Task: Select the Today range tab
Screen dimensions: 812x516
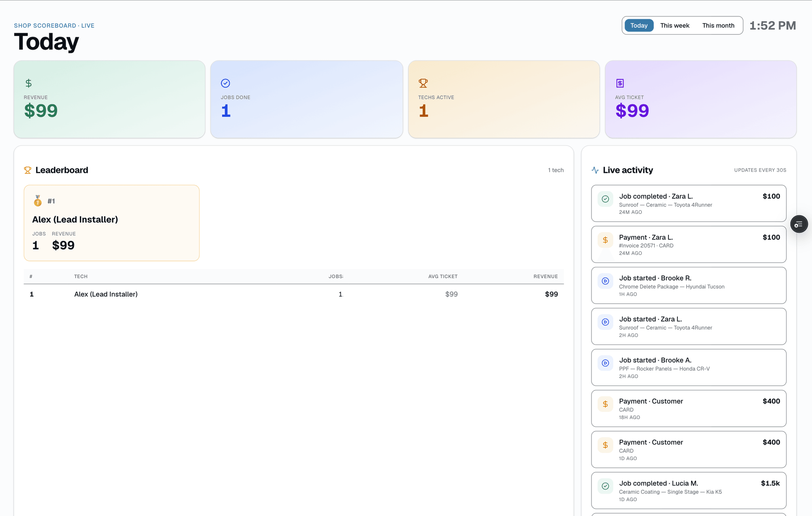Action: pyautogui.click(x=639, y=25)
